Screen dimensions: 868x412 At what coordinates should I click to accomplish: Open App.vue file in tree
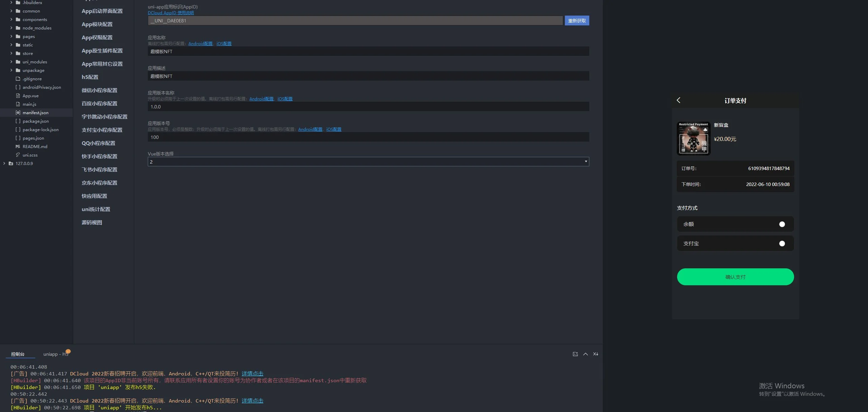[31, 96]
